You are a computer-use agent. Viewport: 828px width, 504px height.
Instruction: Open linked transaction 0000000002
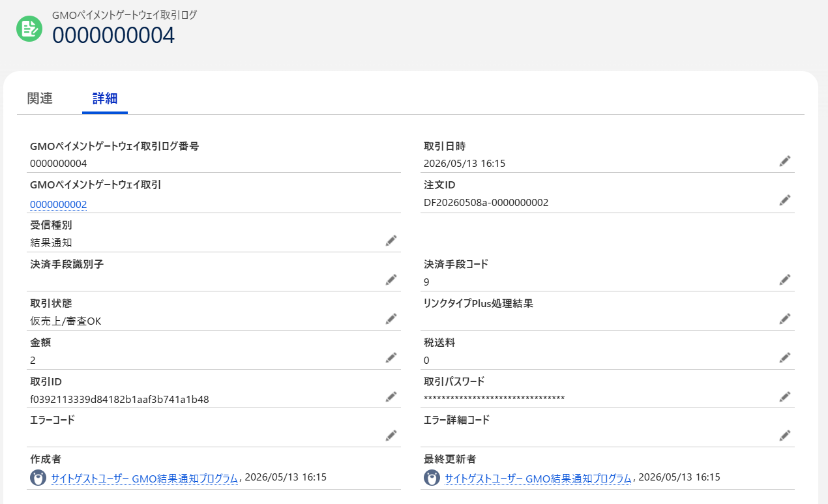58,205
